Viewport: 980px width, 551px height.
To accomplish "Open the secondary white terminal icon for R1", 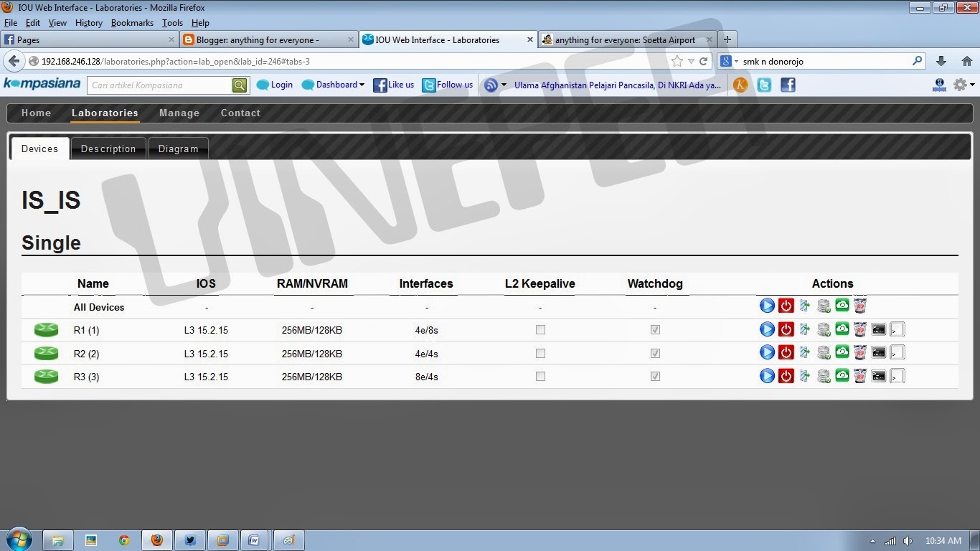I will (897, 329).
